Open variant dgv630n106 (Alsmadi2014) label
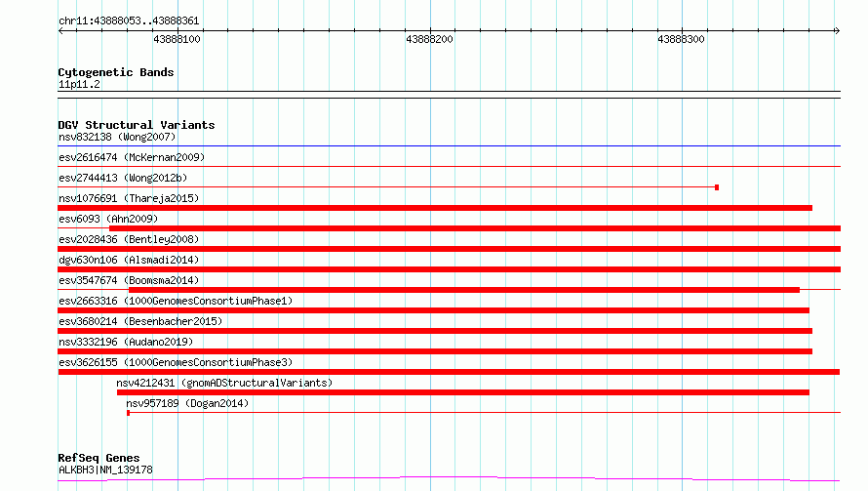Viewport: 868px width, 491px height. pos(129,260)
